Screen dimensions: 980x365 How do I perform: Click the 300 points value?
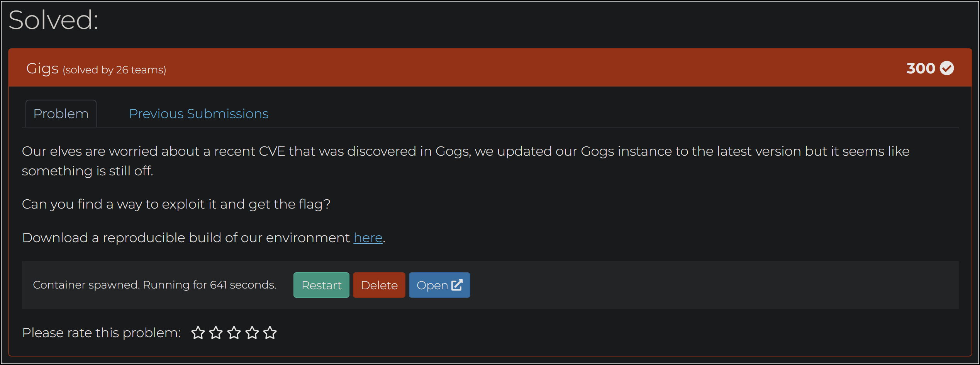click(921, 68)
